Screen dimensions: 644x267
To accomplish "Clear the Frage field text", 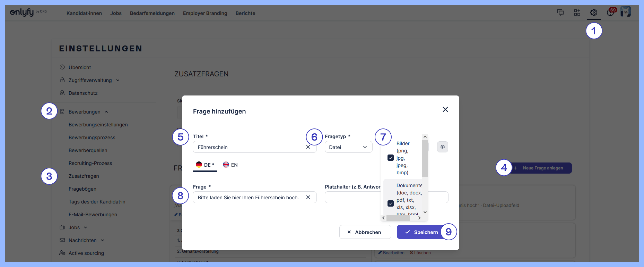I will click(x=308, y=197).
